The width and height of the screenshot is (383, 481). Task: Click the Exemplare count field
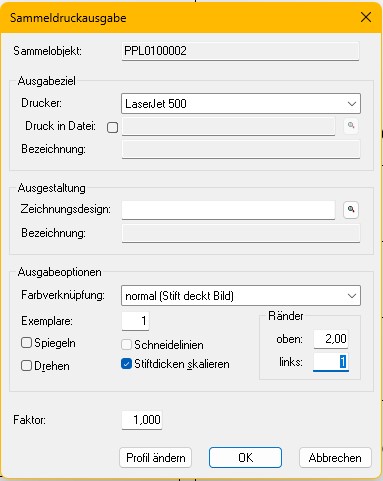click(x=135, y=321)
